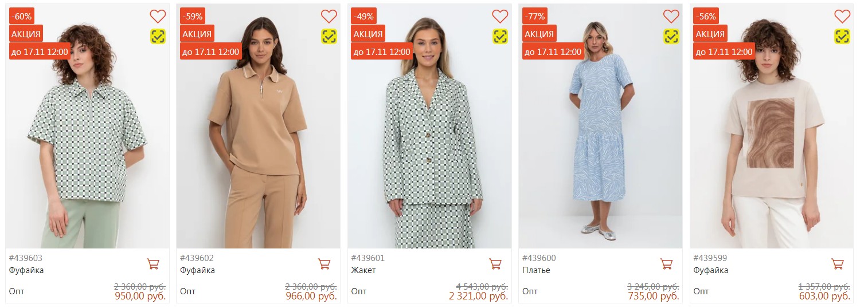Image resolution: width=868 pixels, height=308 pixels.
Task: Open the photo of the beige polo Фуфайка
Action: (x=258, y=155)
